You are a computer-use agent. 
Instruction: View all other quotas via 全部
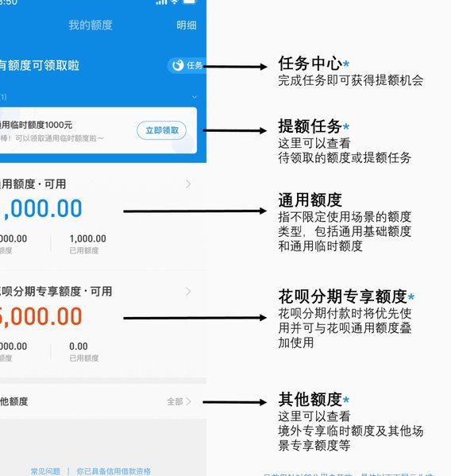click(179, 401)
